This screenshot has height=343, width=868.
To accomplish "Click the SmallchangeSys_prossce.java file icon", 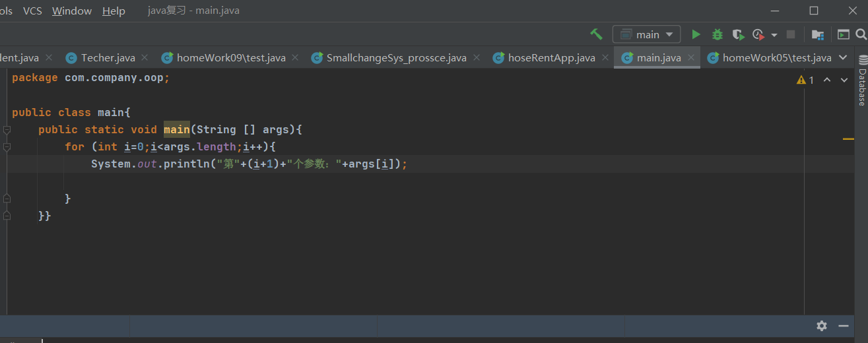I will pyautogui.click(x=317, y=58).
